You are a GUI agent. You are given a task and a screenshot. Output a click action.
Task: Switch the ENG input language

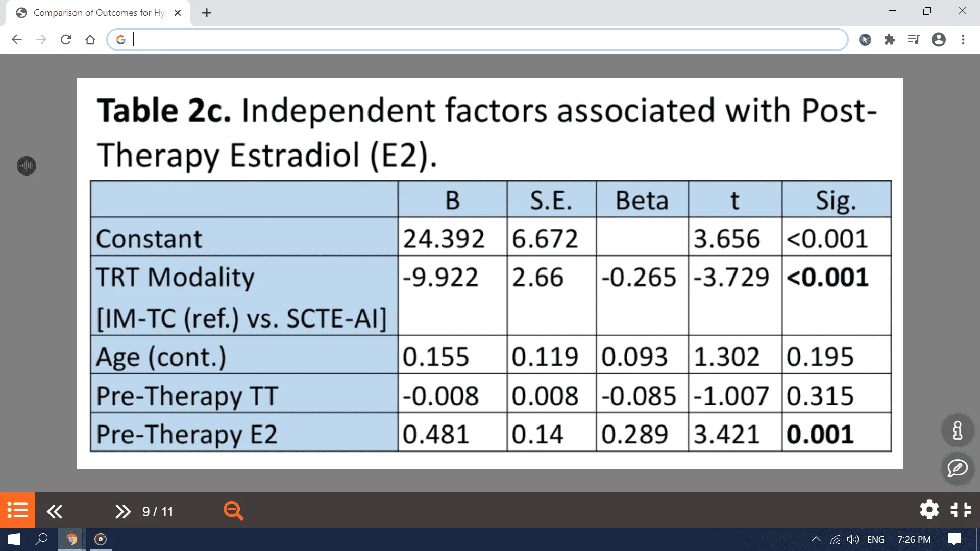pyautogui.click(x=876, y=539)
